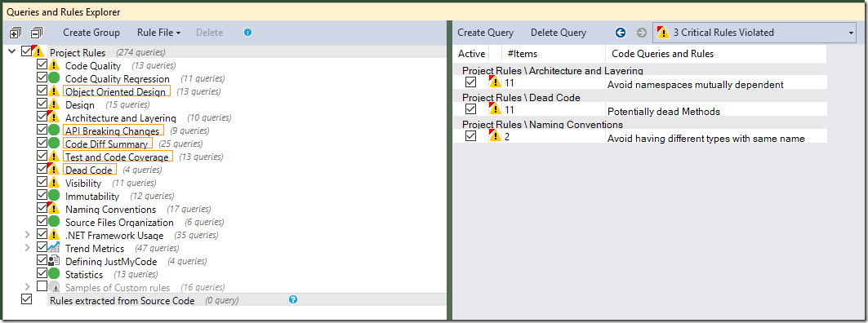Click the blue help icon beside Rules extracted
The image size is (868, 323).
point(293,299)
